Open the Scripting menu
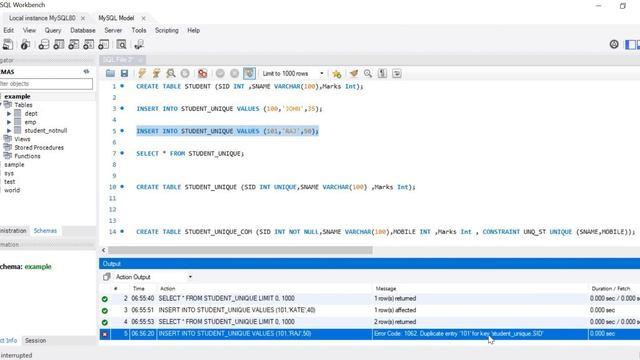The width and height of the screenshot is (640, 360). click(167, 30)
